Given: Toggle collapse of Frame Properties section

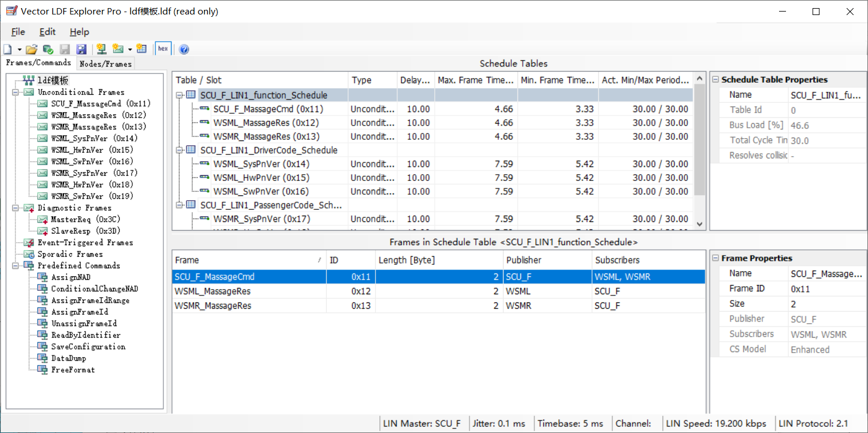Looking at the screenshot, I should 717,258.
